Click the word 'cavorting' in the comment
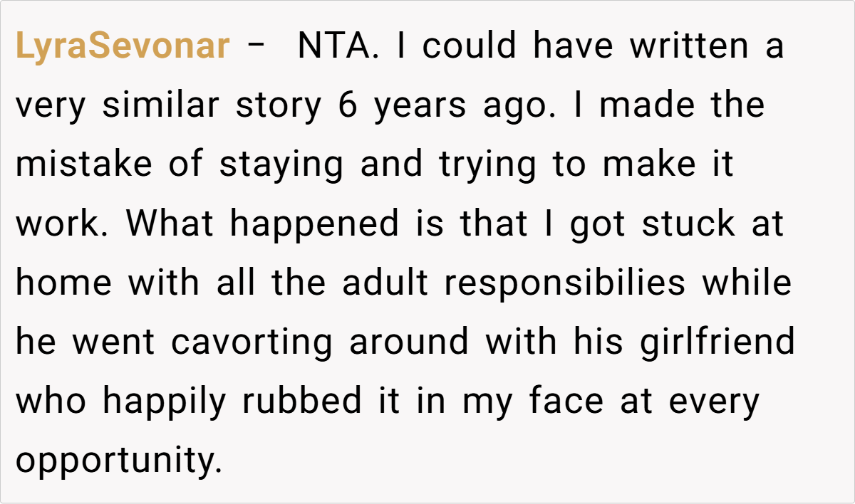The height and width of the screenshot is (504, 855). click(252, 342)
